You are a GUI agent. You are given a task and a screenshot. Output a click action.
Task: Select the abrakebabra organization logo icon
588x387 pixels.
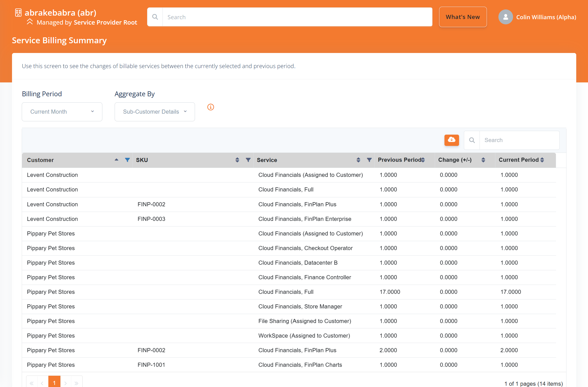[18, 12]
